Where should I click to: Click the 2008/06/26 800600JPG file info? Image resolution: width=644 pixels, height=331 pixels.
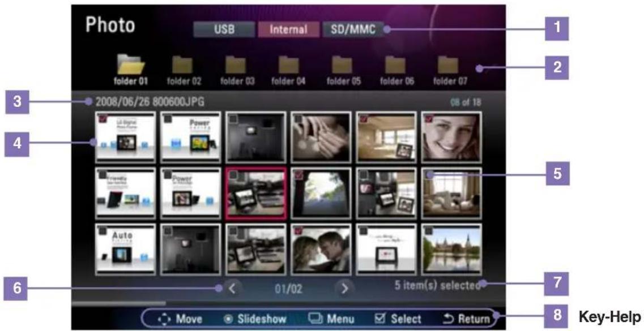(x=150, y=102)
